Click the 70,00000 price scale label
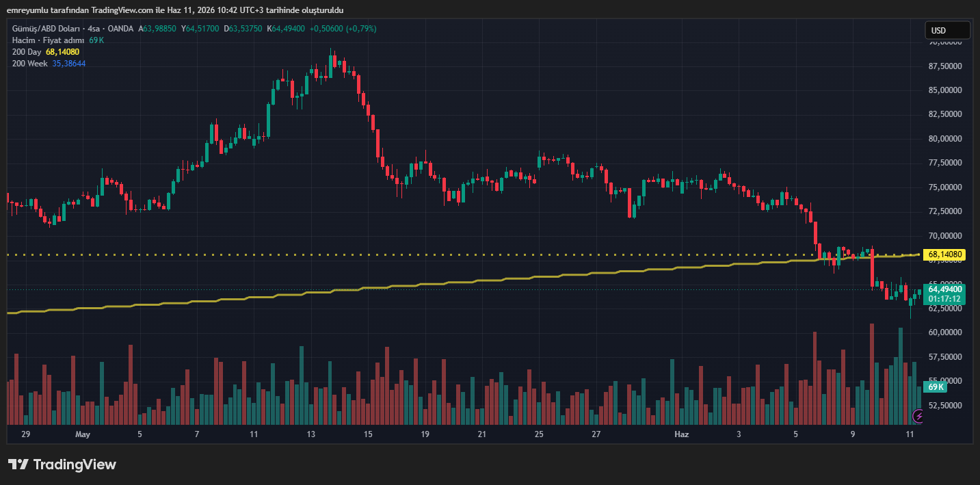Screen dimensions: 980x485 point(945,236)
